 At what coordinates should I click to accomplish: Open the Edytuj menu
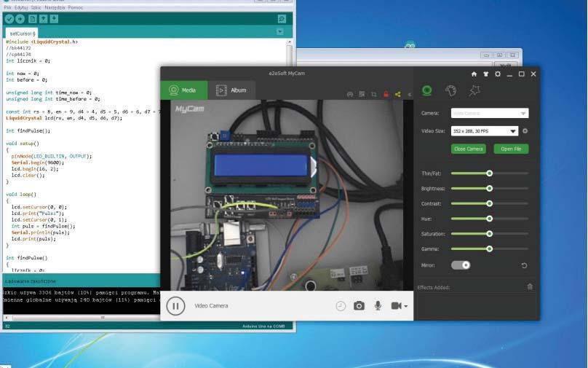[x=21, y=7]
